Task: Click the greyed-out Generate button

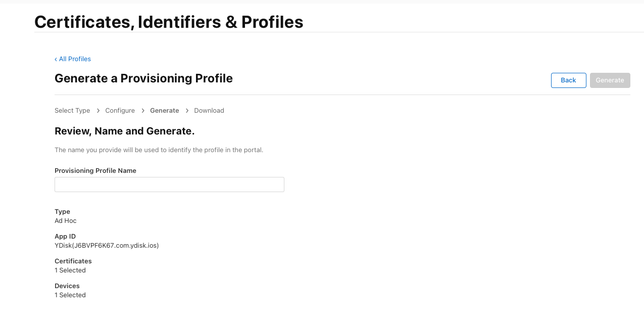Action: [610, 80]
